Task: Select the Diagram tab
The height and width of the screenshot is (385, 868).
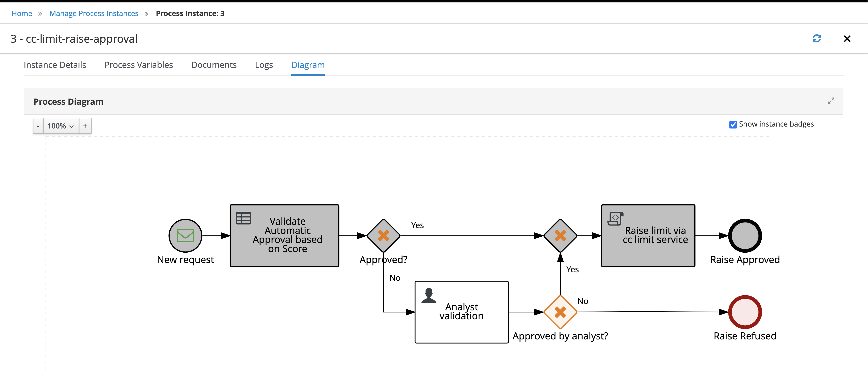Action: (308, 65)
